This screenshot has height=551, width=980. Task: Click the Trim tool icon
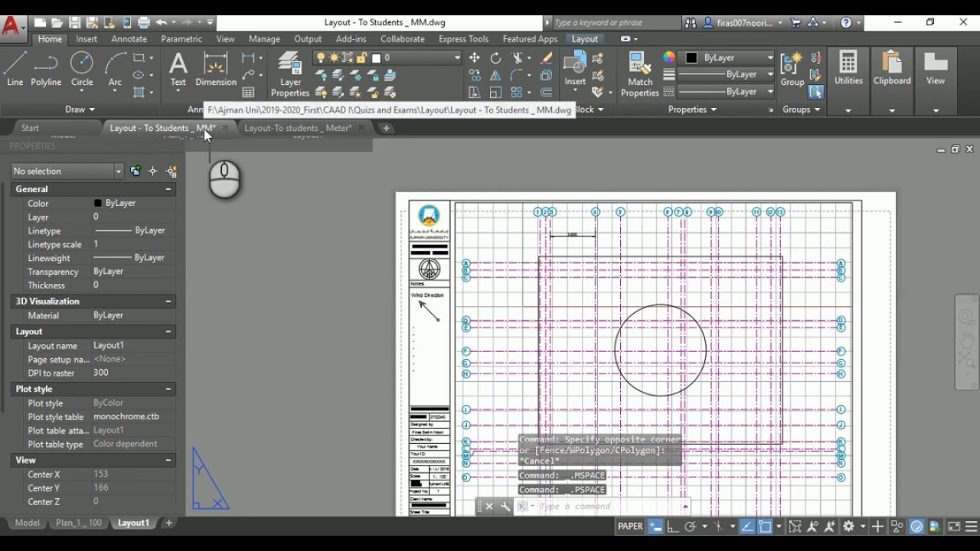pyautogui.click(x=518, y=58)
